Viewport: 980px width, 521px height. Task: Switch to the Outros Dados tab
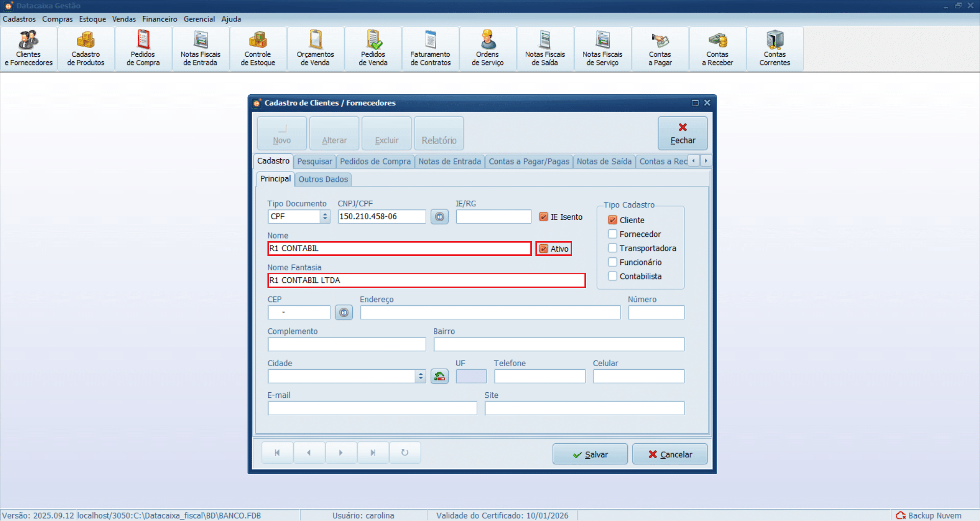point(323,179)
